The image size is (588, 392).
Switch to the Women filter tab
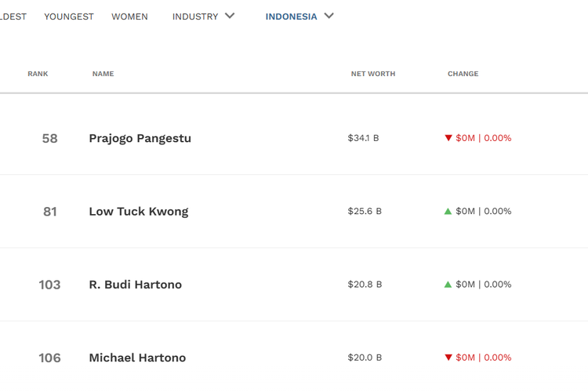[x=129, y=16]
